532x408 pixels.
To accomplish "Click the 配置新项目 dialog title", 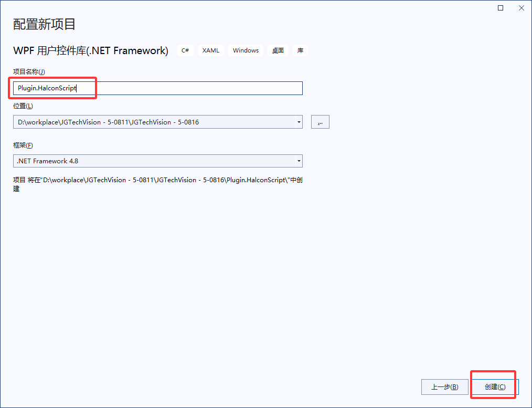I will coord(44,24).
